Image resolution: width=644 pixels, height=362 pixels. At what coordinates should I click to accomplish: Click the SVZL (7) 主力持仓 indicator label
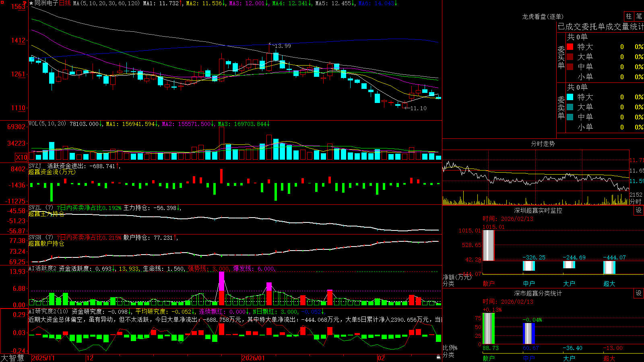41,208
